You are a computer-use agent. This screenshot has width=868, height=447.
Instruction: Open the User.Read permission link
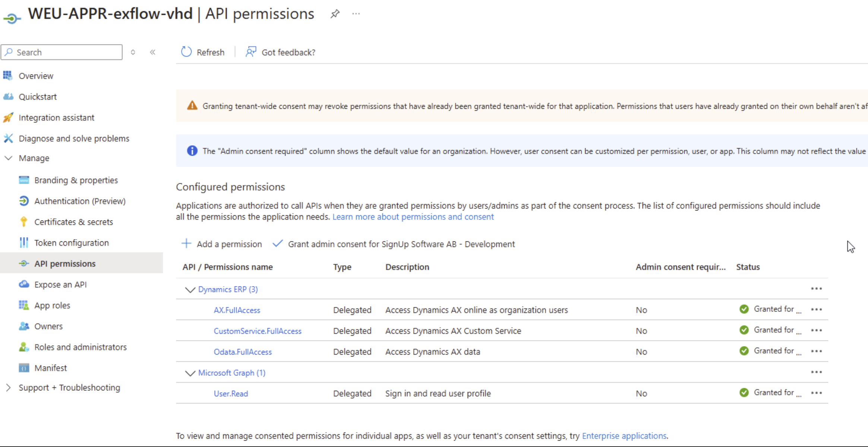point(231,393)
